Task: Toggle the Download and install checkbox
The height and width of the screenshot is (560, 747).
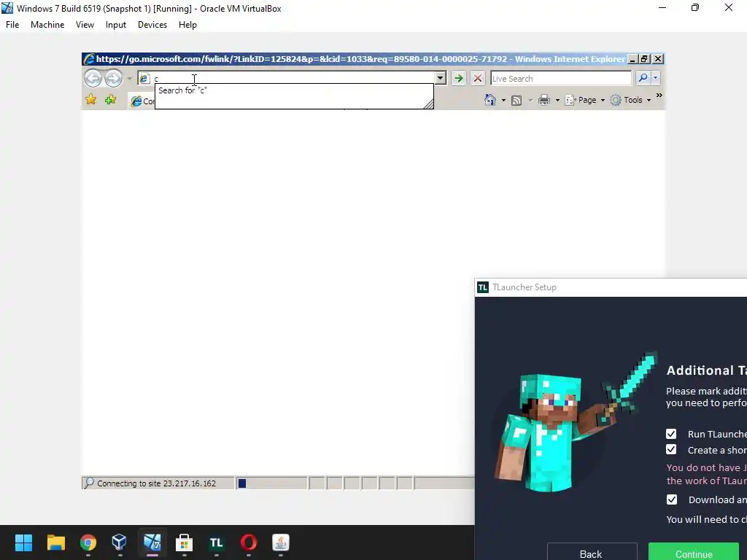Action: 672,499
